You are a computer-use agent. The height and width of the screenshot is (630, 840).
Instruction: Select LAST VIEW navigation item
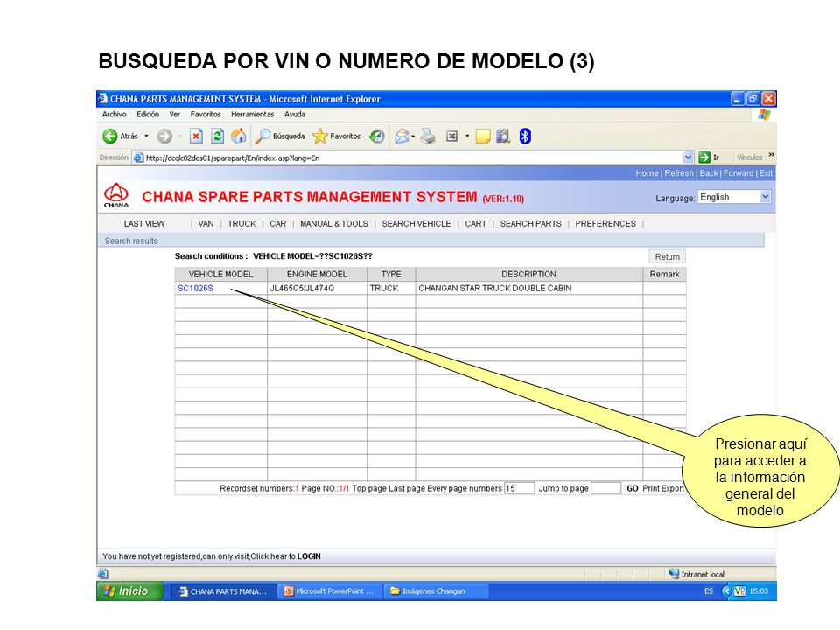tap(144, 223)
